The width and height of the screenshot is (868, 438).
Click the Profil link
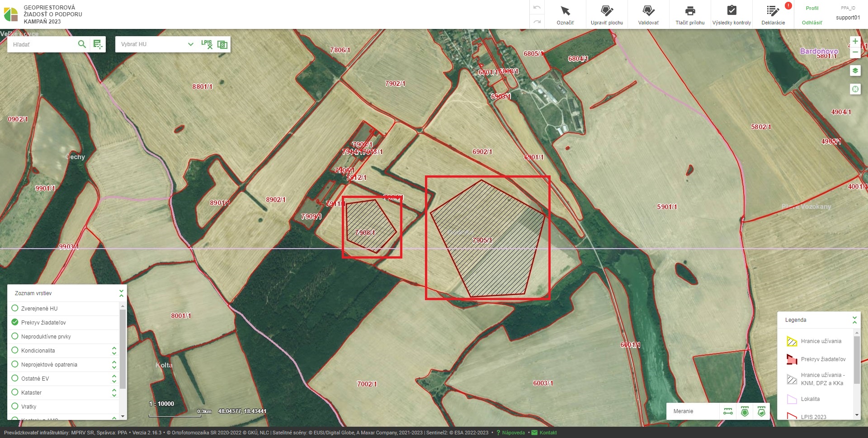(x=812, y=8)
